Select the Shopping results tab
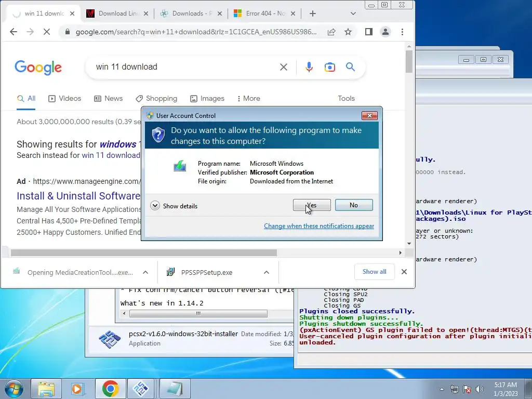 click(x=156, y=98)
